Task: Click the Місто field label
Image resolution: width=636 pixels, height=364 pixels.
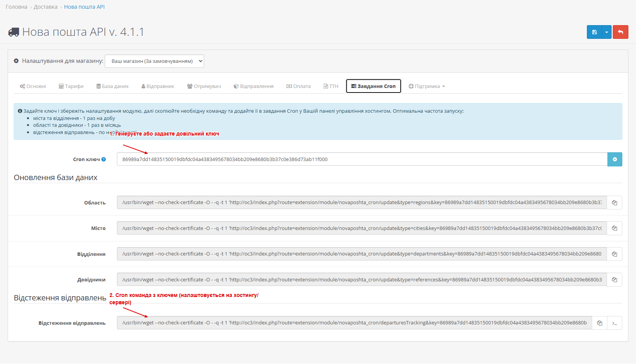Action: [98, 228]
